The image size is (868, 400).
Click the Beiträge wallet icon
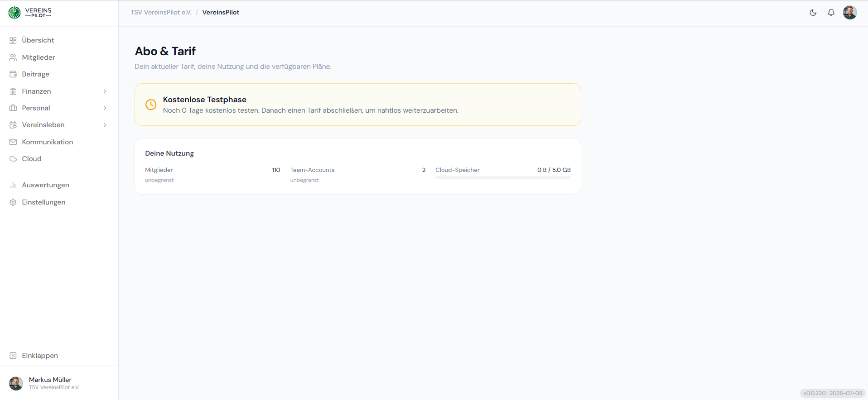click(13, 74)
